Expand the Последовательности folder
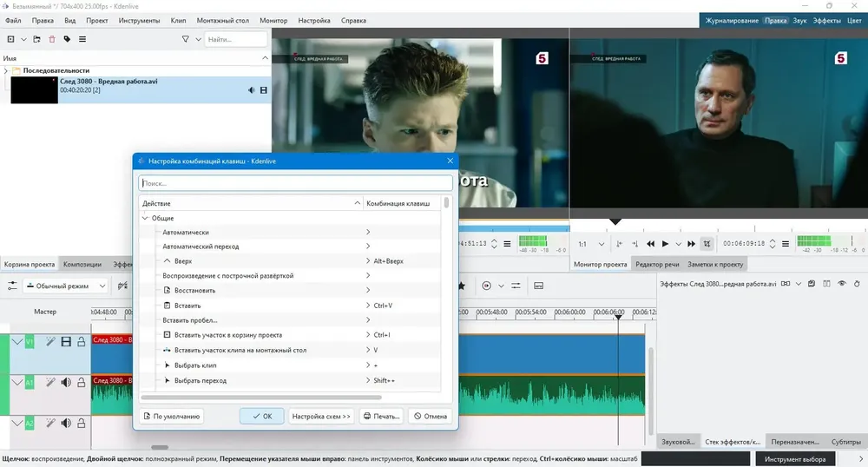 coord(5,71)
